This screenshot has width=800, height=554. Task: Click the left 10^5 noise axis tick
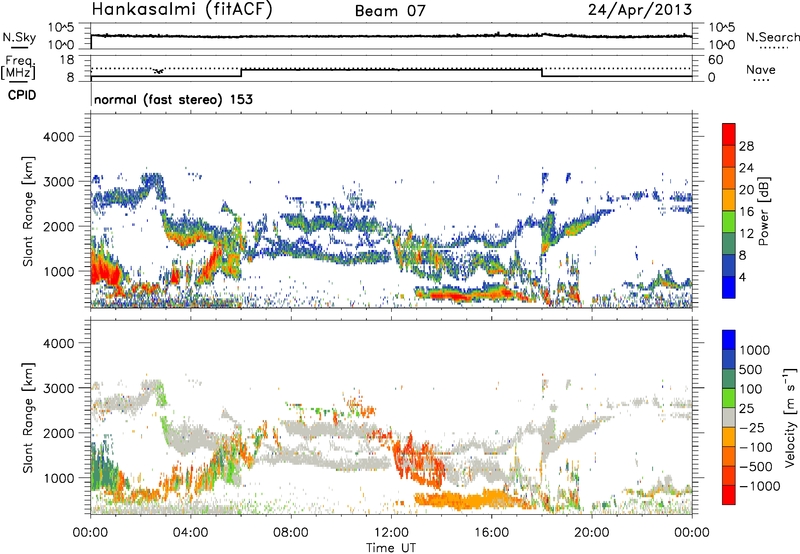pos(61,27)
